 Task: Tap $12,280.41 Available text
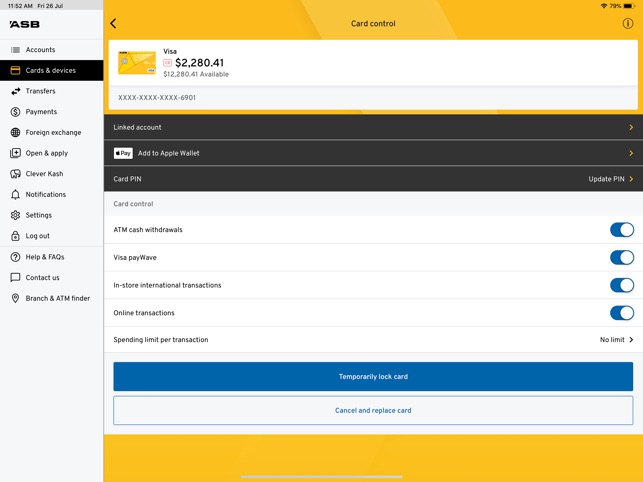tap(196, 74)
